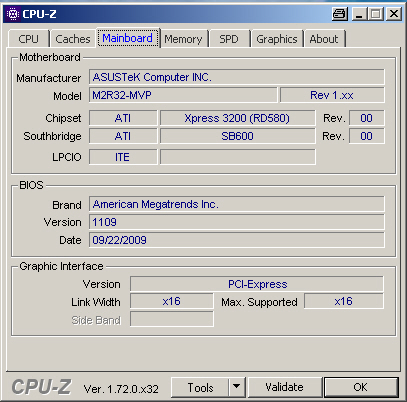Minimize the CPU-Z window
The height and width of the screenshot is (402, 407).
tap(359, 14)
